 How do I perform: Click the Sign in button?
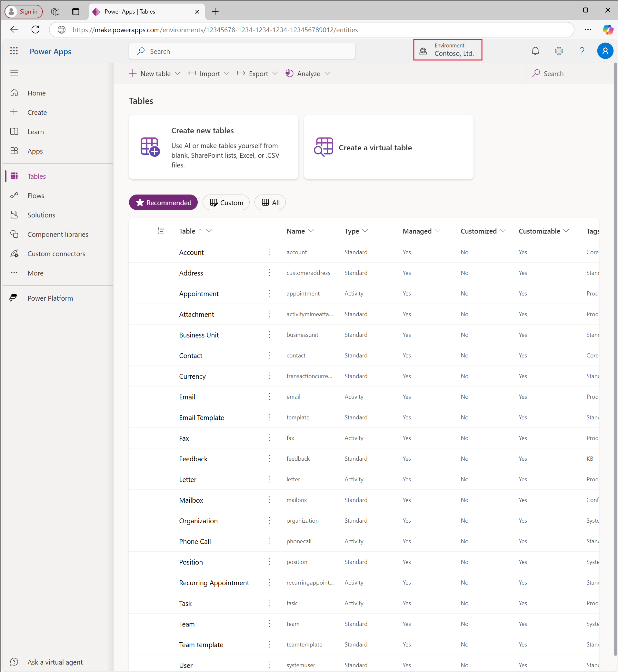coord(24,11)
